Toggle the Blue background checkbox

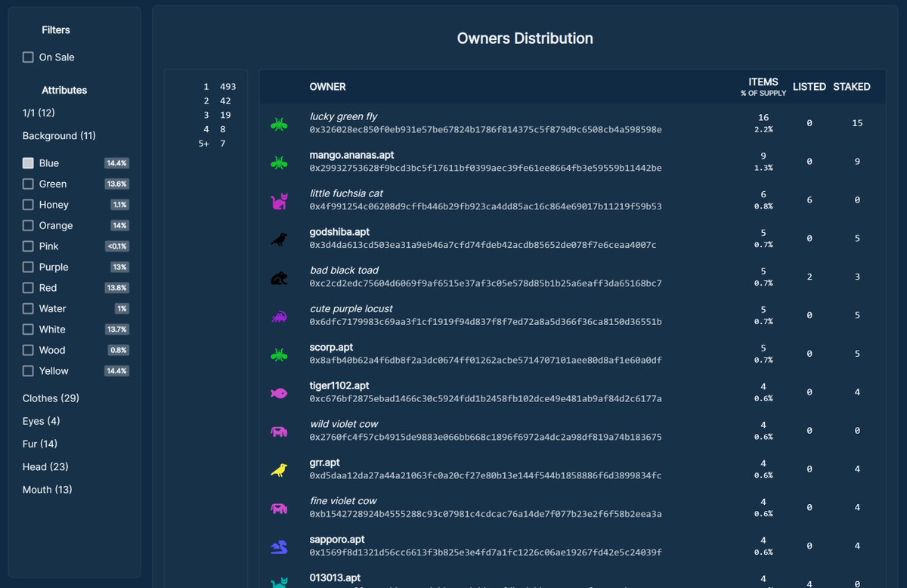28,163
